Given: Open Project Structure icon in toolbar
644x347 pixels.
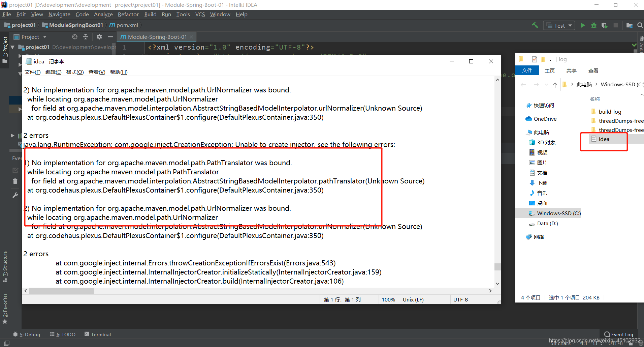Looking at the screenshot, I should click(x=629, y=25).
